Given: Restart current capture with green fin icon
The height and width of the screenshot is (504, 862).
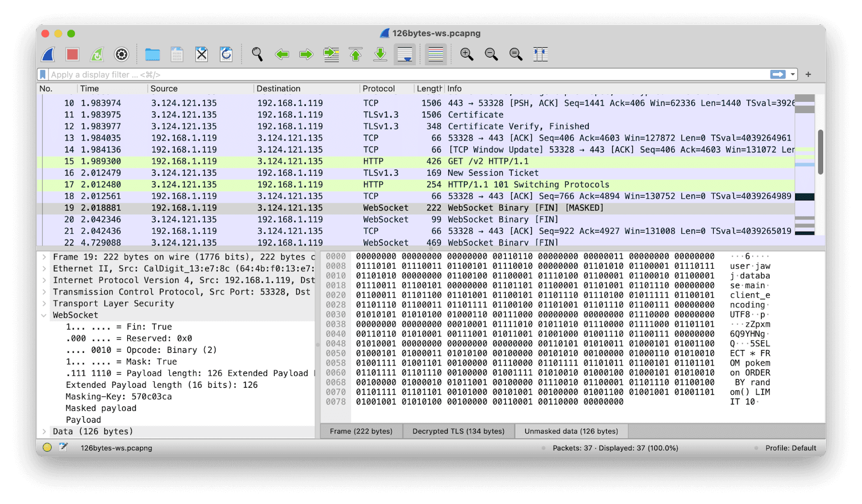Looking at the screenshot, I should point(97,54).
